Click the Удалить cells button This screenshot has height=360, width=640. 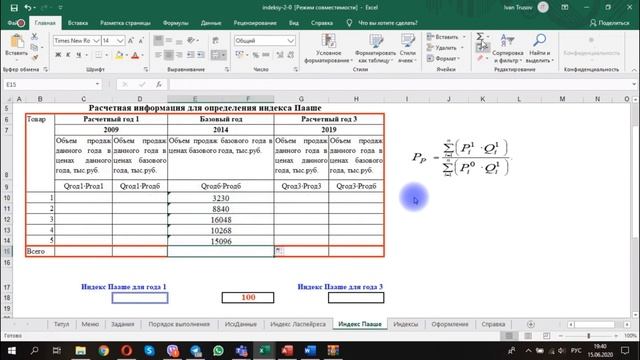445,48
